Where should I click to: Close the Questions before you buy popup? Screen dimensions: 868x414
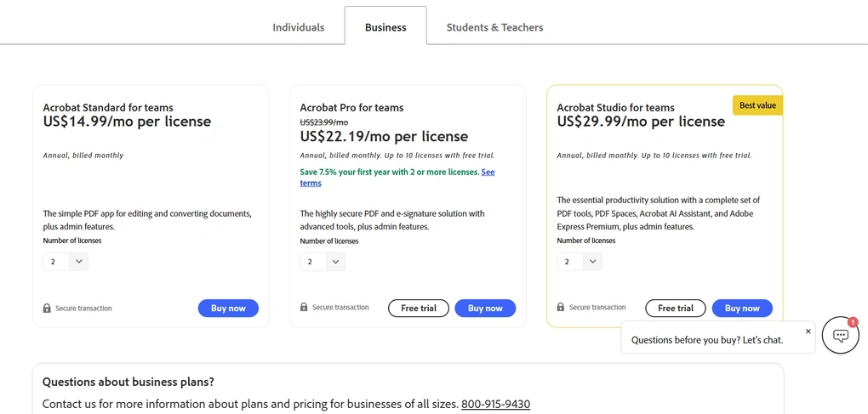coord(808,331)
